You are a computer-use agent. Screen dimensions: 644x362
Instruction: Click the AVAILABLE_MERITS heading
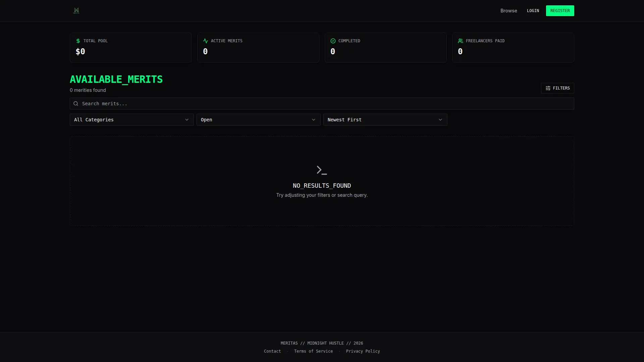[116, 79]
